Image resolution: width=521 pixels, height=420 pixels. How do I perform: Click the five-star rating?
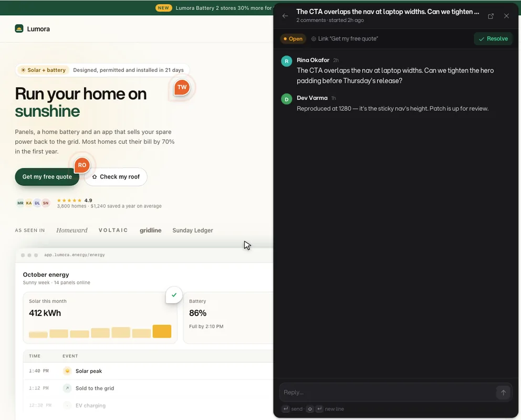(69, 200)
